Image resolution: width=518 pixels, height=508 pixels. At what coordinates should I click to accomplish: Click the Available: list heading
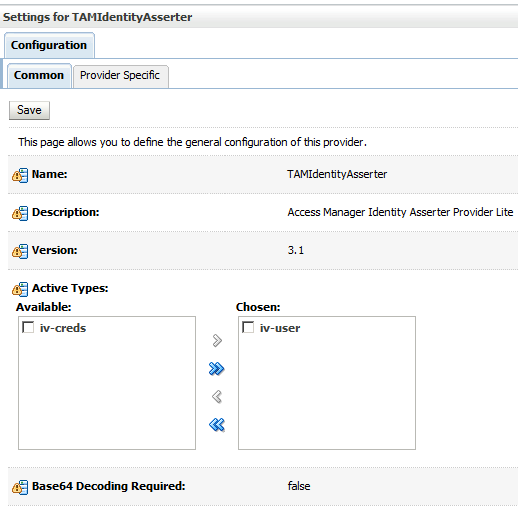click(x=44, y=307)
